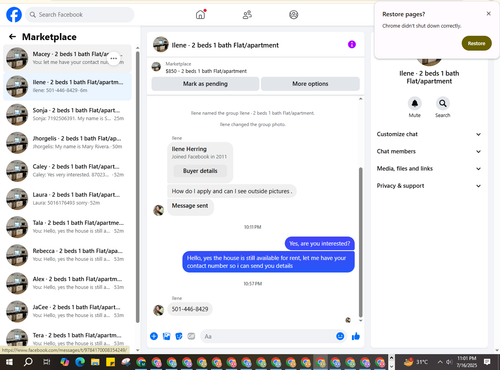Image resolution: width=500 pixels, height=370 pixels.
Task: Open the Windows Start menu
Action: pyautogui.click(x=9, y=362)
